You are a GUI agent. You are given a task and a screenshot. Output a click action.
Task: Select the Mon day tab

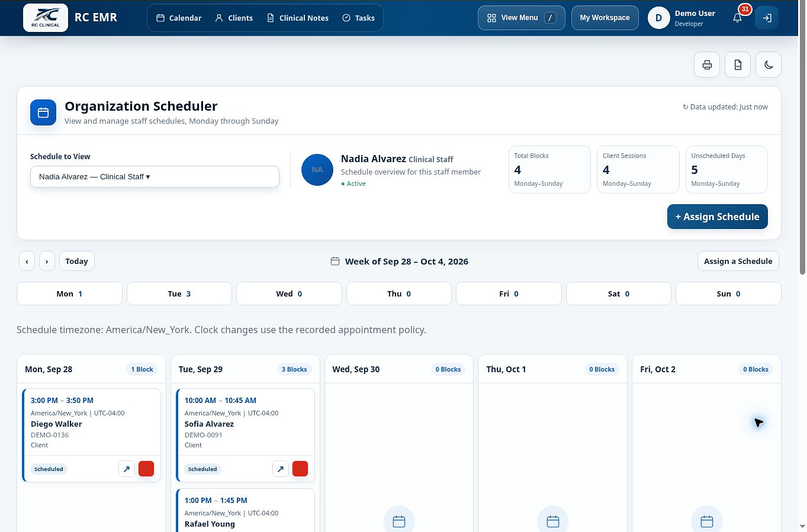click(69, 294)
